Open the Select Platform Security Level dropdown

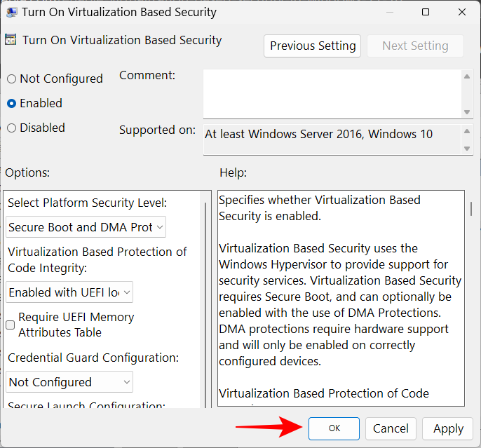(x=86, y=227)
